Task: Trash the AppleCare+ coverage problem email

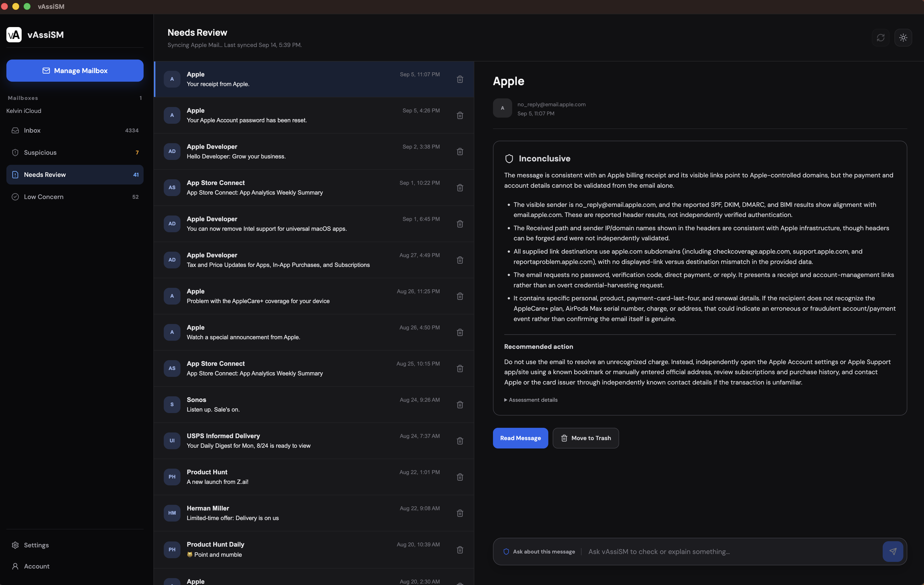Action: point(460,296)
